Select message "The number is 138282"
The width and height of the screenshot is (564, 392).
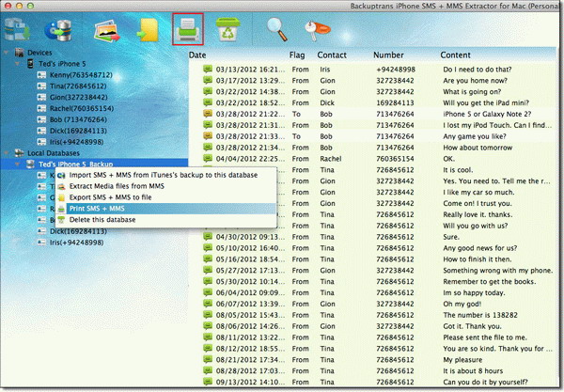coord(480,315)
